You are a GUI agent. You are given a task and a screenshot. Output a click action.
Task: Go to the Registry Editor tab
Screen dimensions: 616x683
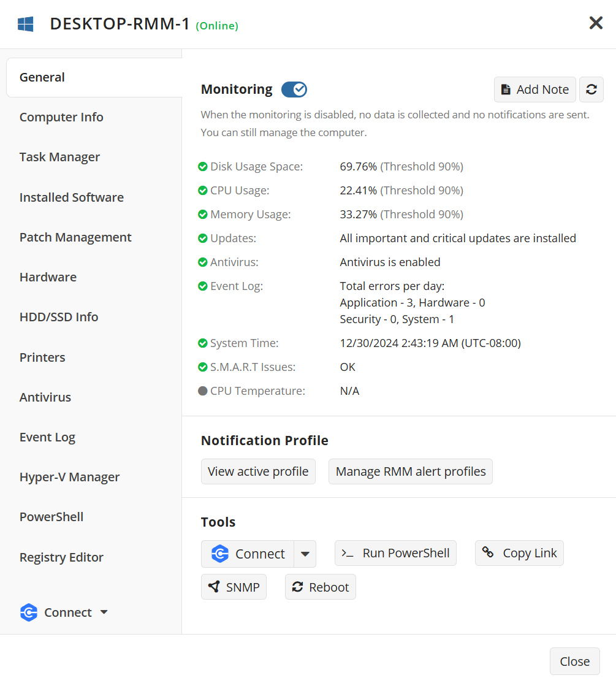coord(61,557)
